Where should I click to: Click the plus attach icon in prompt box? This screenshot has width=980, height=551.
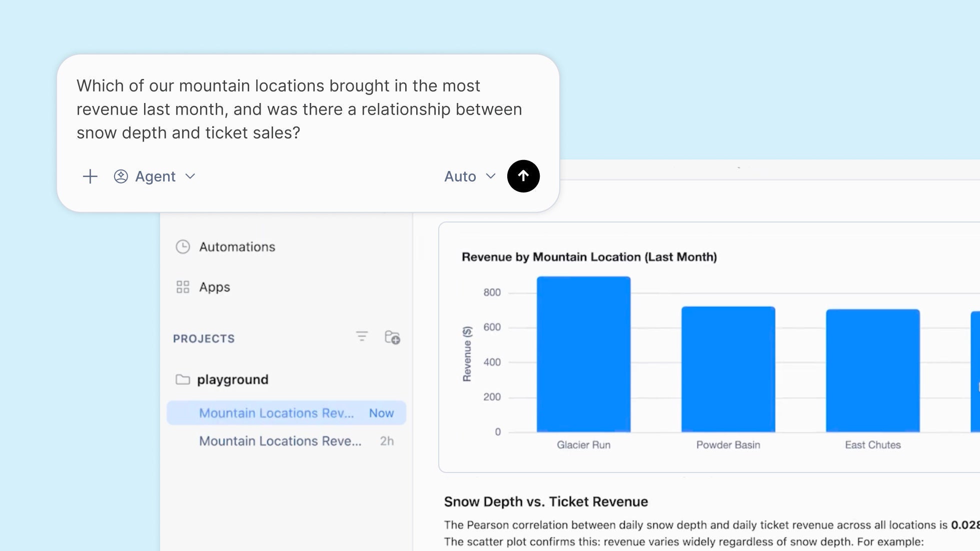pyautogui.click(x=90, y=176)
